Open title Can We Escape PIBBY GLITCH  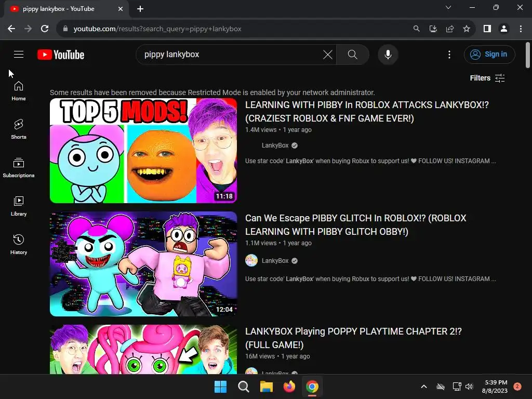pyautogui.click(x=355, y=225)
